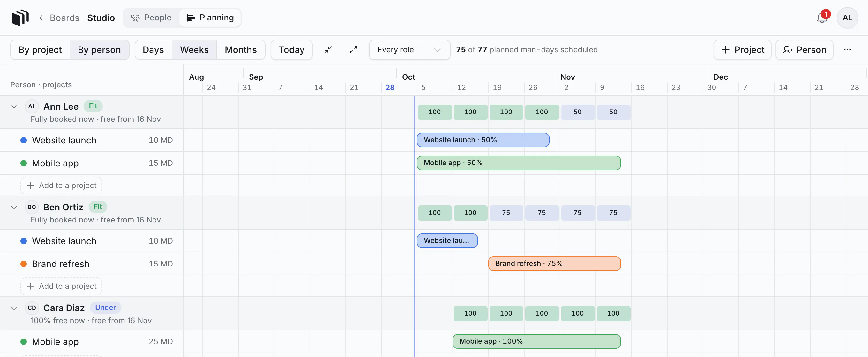Viewport: 868px width, 357px height.
Task: Click Ann Lee's first 50 capacity cell
Action: [x=578, y=112]
